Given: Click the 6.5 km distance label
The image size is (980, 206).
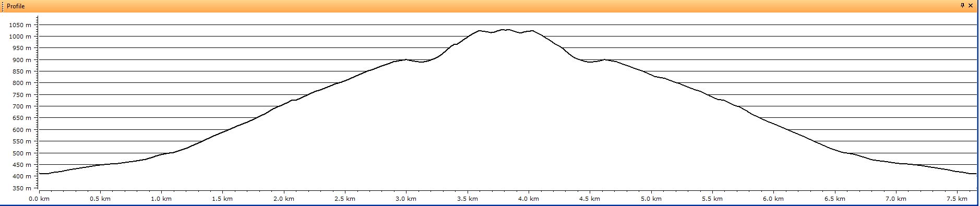Looking at the screenshot, I should [835, 199].
